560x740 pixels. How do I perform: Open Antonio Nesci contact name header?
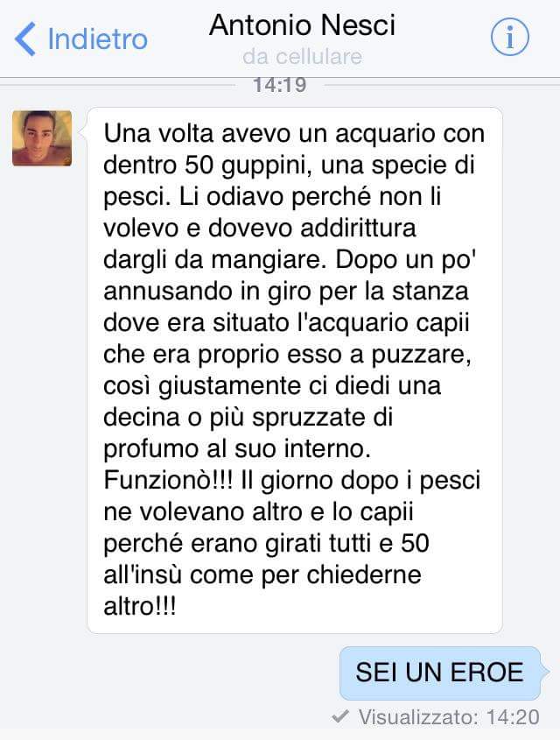pos(302,25)
